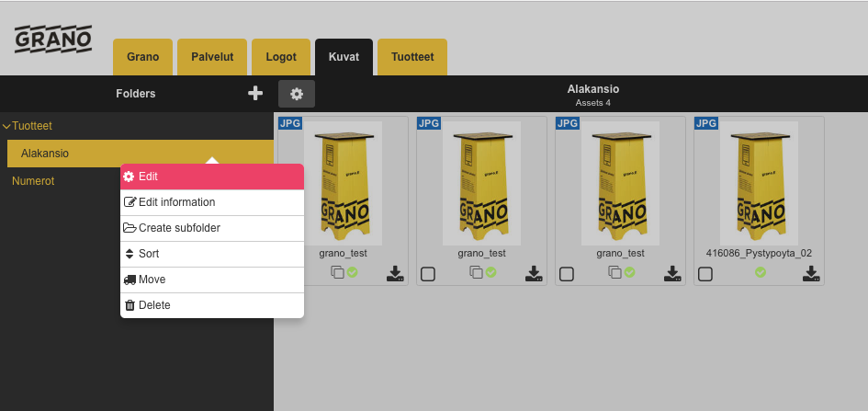Open the second grano_test thumbnail
This screenshot has height=411, width=868.
coord(481,183)
